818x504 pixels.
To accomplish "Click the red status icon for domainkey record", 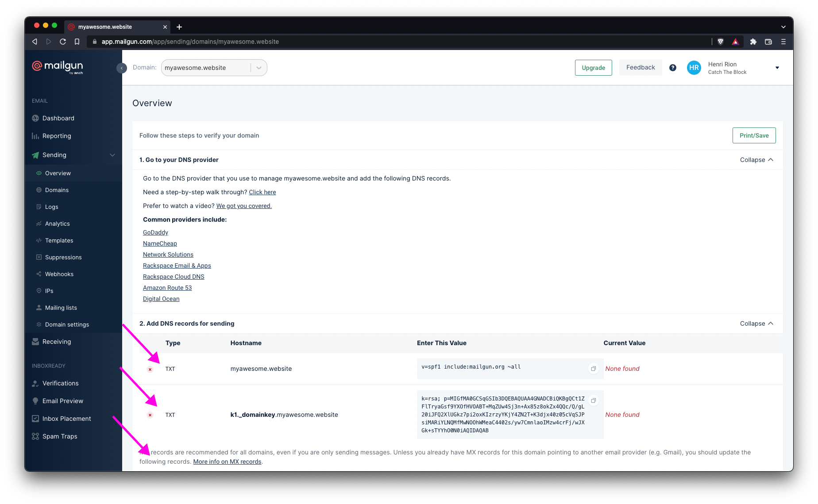I will 150,415.
